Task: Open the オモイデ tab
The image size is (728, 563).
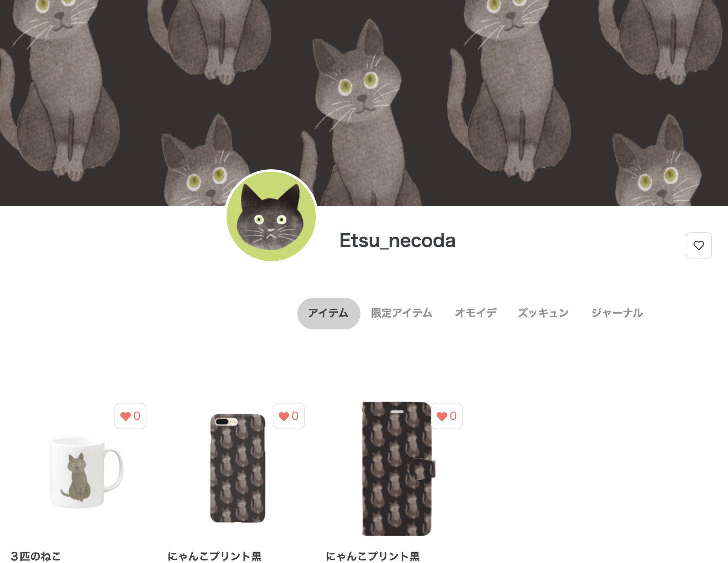Action: tap(476, 313)
